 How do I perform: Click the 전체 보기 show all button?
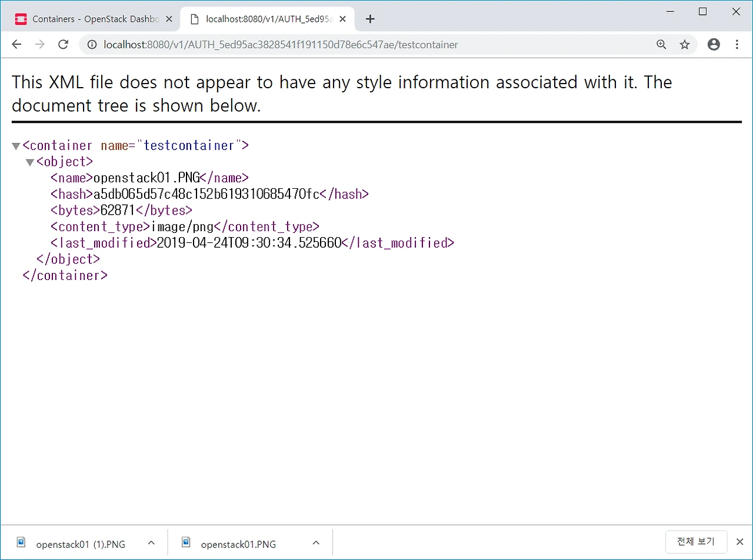pyautogui.click(x=696, y=542)
